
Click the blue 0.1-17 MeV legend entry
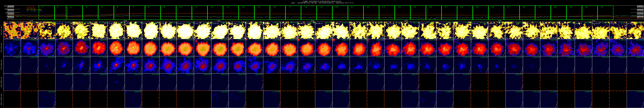click(35, 11)
